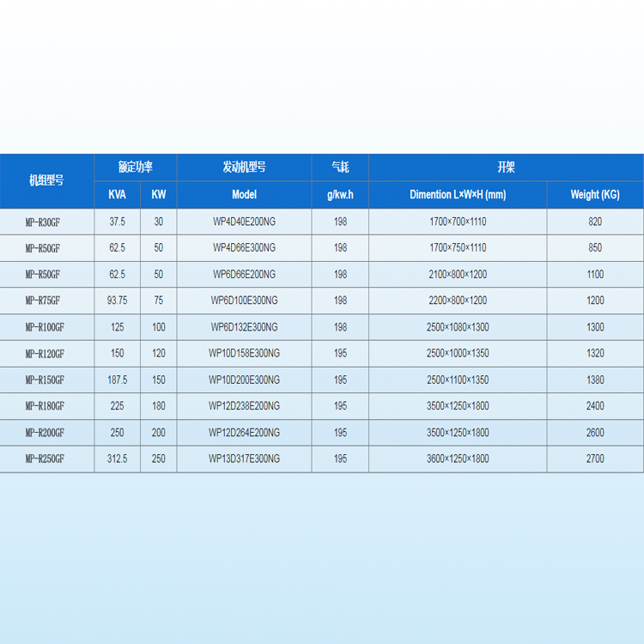This screenshot has width=644, height=644.
Task: Click the 187.5 KVA value
Action: [117, 380]
